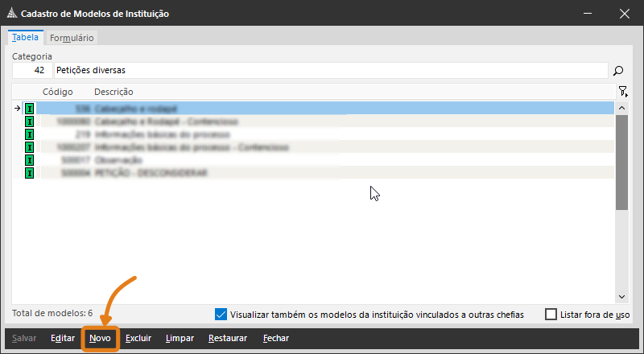The image size is (644, 354).
Task: Click the Categoria code field showing 42
Action: [32, 71]
